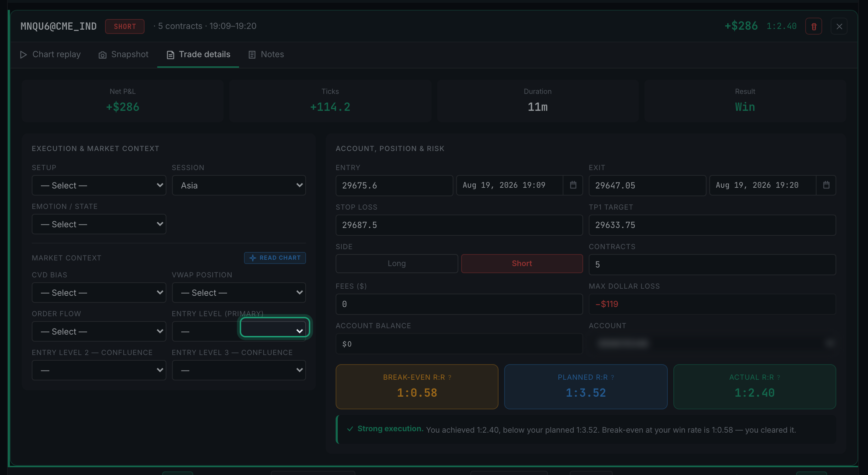Click the Actual R:R help question mark
This screenshot has height=475, width=868.
click(779, 378)
